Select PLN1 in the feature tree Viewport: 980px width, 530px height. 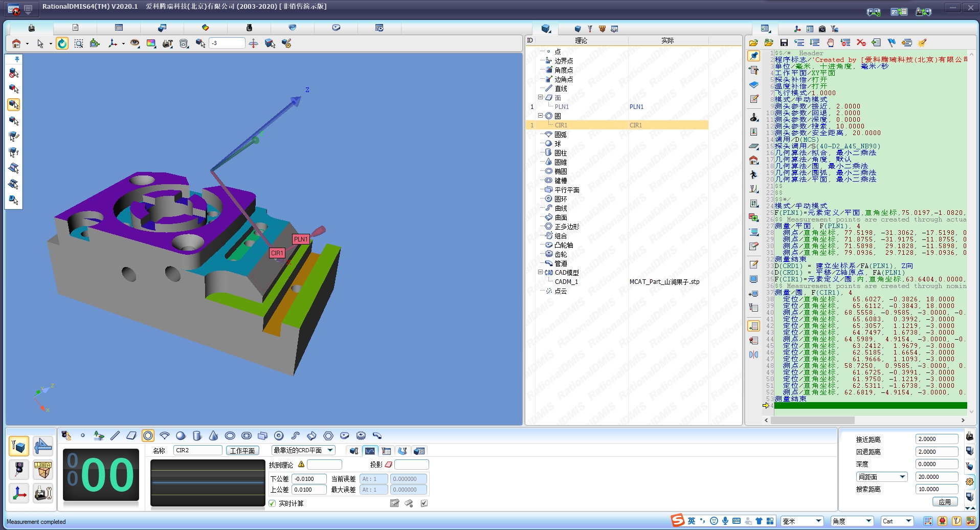[562, 106]
